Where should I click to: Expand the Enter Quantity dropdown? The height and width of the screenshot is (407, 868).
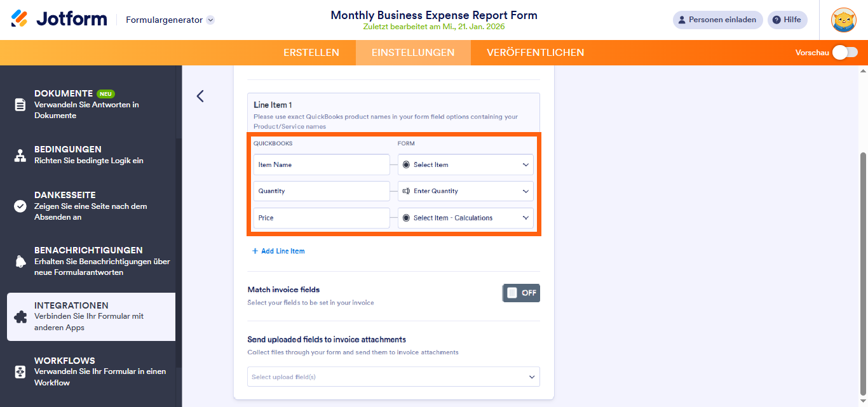(x=465, y=191)
